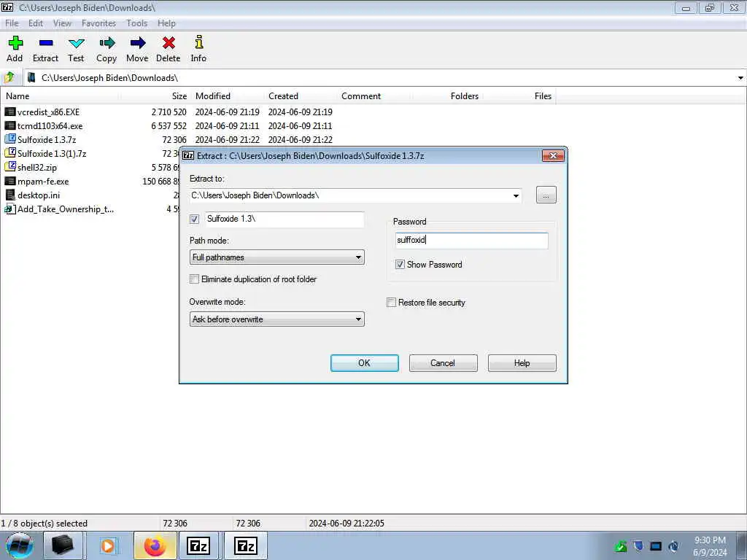
Task: Click the Add toolbar icon
Action: click(15, 43)
